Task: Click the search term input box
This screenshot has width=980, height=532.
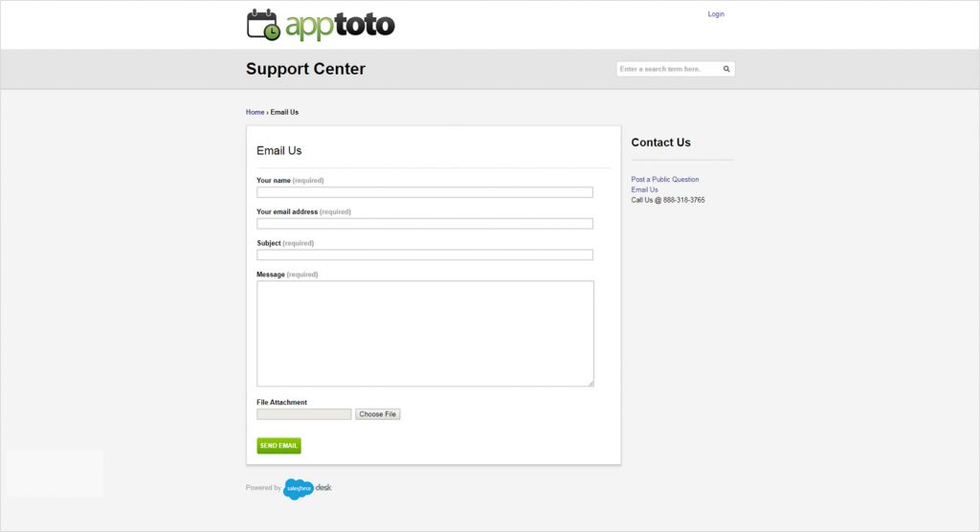Action: (x=668, y=69)
